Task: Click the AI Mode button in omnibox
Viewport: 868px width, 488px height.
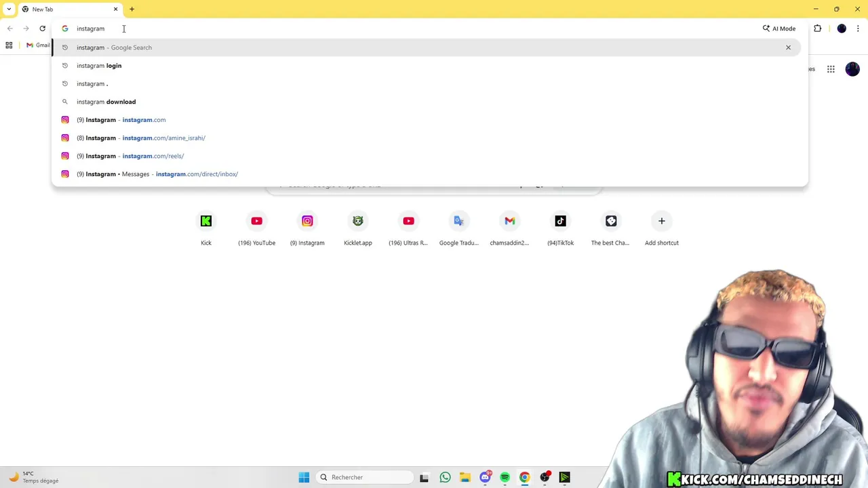Action: (x=778, y=28)
